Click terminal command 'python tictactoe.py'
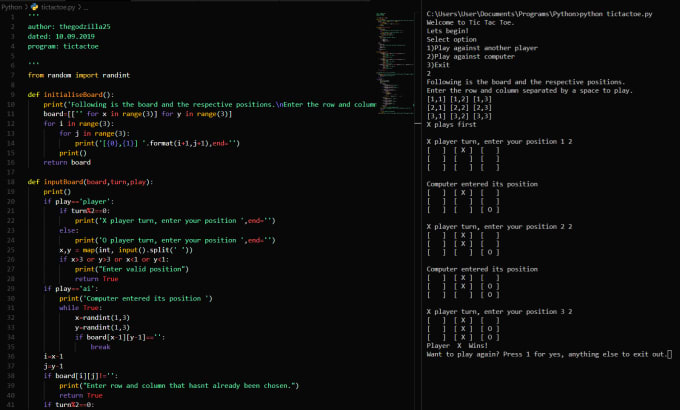Screen dimensions: 680x410 616,14
